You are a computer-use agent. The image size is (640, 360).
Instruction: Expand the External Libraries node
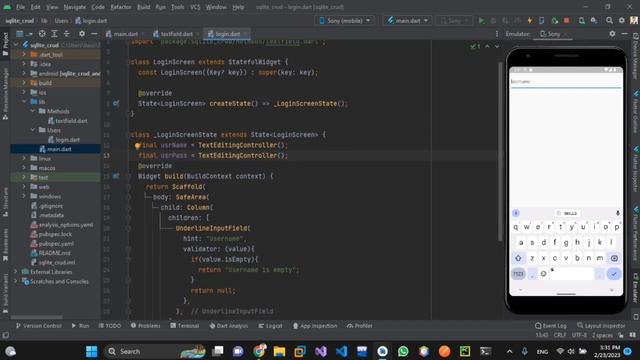[x=16, y=272]
